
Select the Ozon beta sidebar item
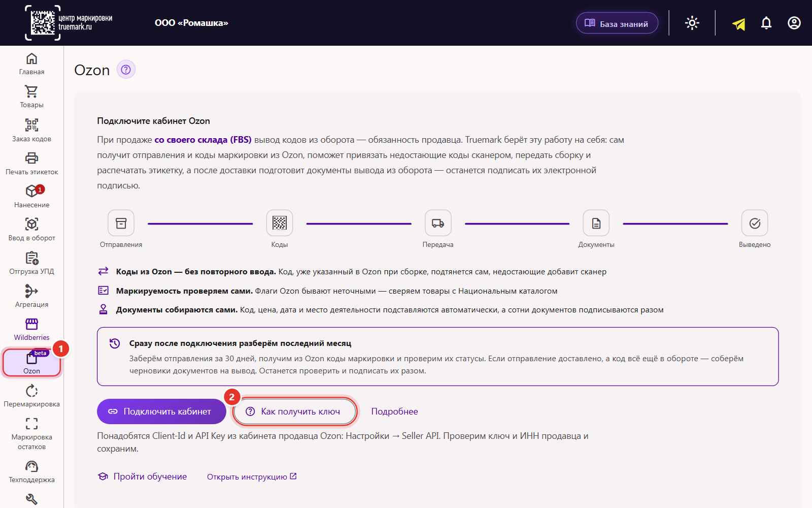coord(31,363)
